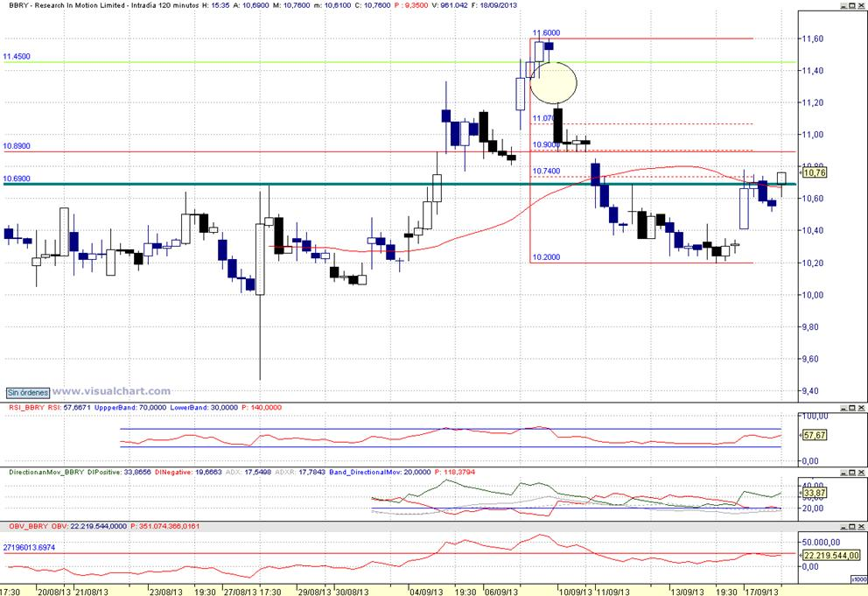Screen dimensions: 868x596
Task: Click the Band_DirectionalMov: 20,0000 value
Action: coord(380,473)
